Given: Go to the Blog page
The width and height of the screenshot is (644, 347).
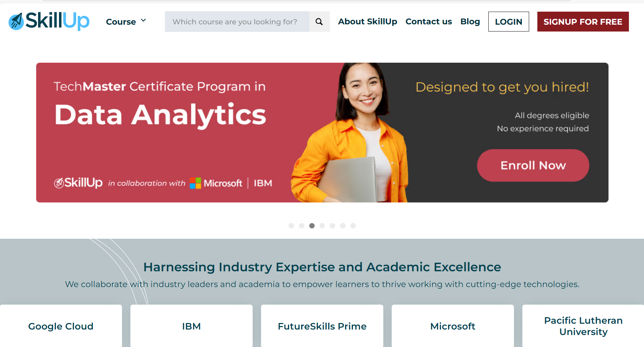Looking at the screenshot, I should (x=470, y=22).
